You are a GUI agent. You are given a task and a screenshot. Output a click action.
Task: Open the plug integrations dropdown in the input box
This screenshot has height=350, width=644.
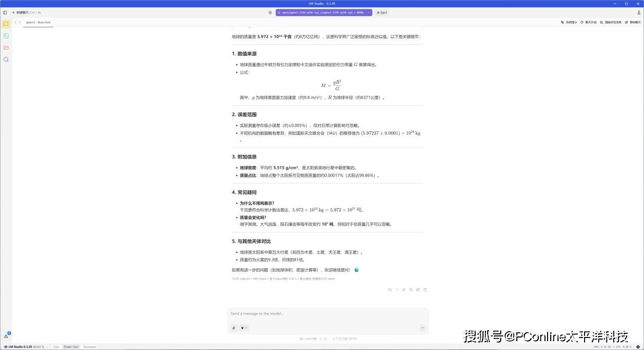[x=244, y=328]
